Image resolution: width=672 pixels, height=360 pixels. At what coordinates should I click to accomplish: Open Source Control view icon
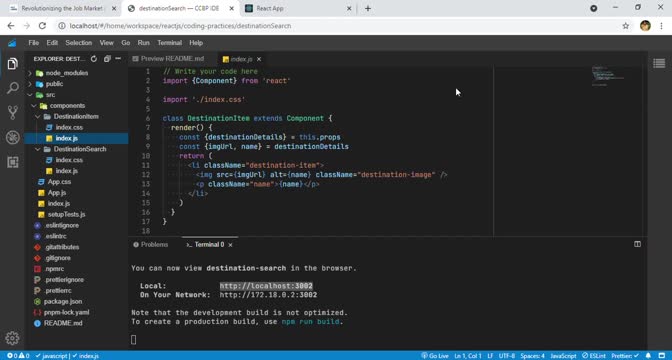point(12,113)
